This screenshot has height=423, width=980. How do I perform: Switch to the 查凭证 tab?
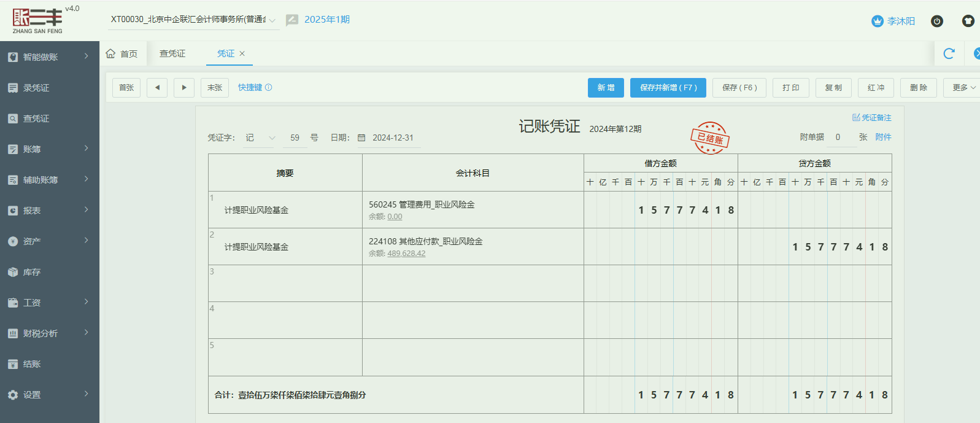(172, 53)
